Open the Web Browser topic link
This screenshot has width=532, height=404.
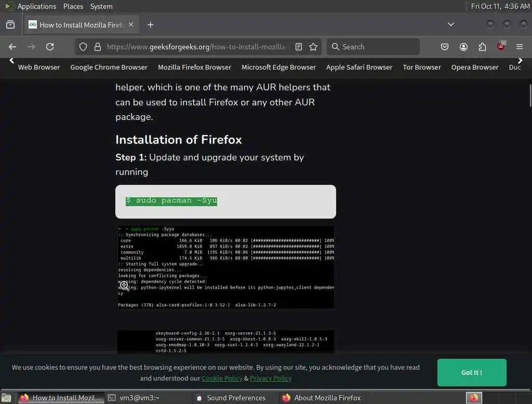(39, 67)
